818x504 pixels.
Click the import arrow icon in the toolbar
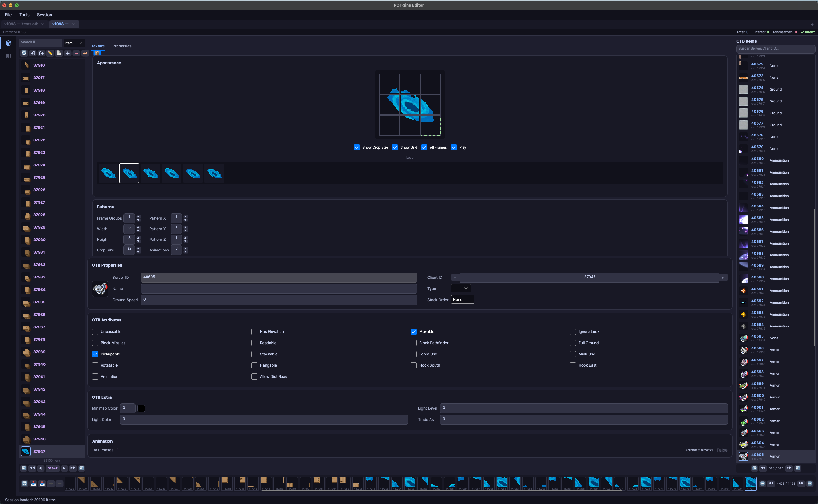click(32, 53)
